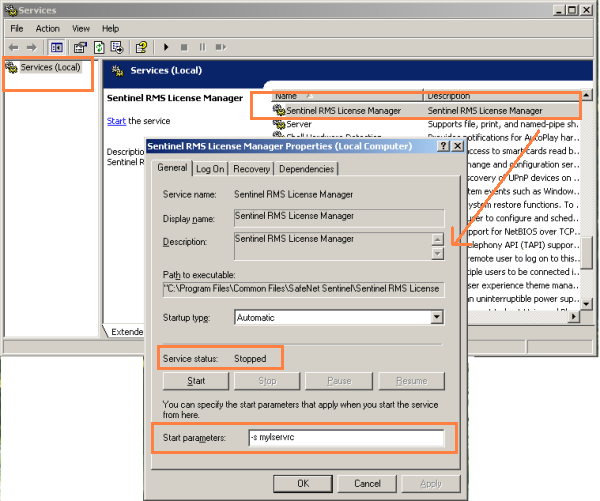The image size is (600, 501).
Task: Select Sentinel RMS License Manager list row
Action: pyautogui.click(x=426, y=111)
